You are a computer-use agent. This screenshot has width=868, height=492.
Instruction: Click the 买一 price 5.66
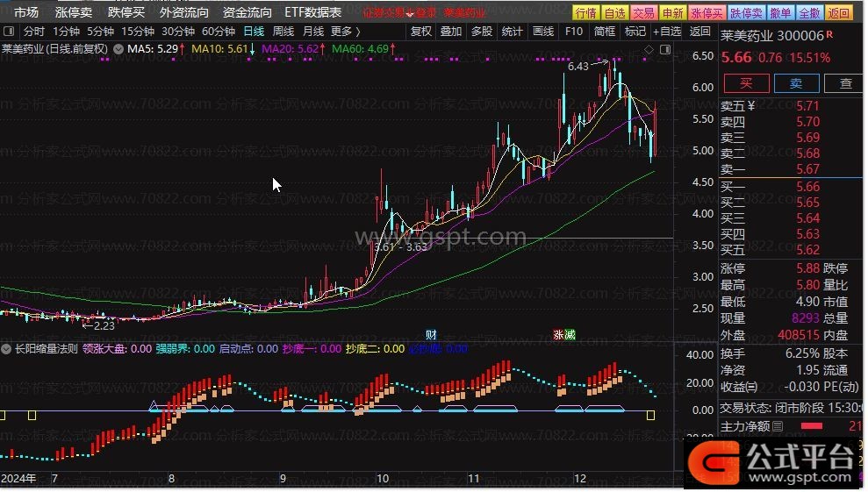click(807, 187)
